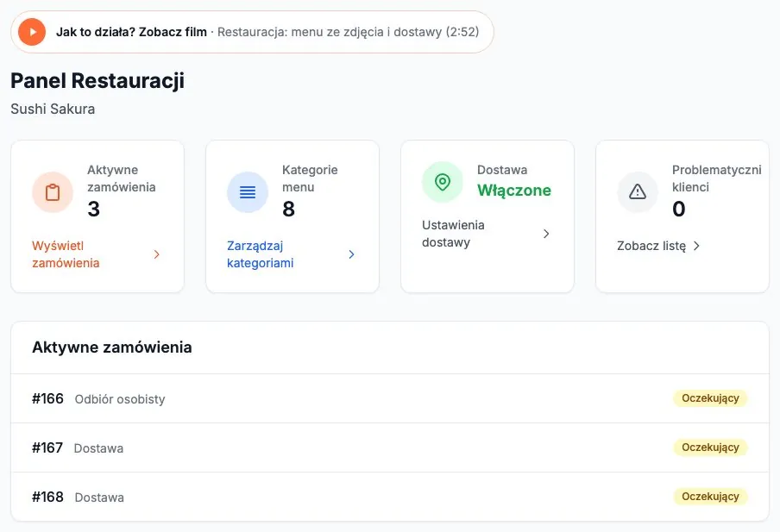Click the 'Problematyczni klienci' card label
The height and width of the screenshot is (532, 780).
pyautogui.click(x=717, y=178)
